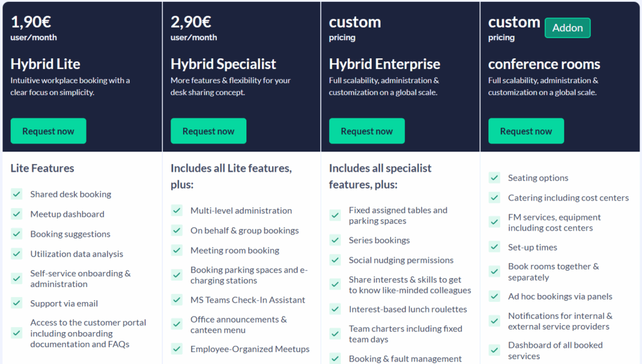Click the Hybrid Lite plan heading
642x364 pixels.
click(45, 64)
